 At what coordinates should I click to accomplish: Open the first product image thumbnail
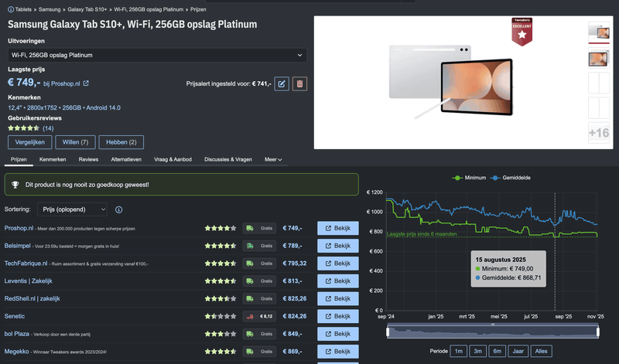(x=599, y=32)
